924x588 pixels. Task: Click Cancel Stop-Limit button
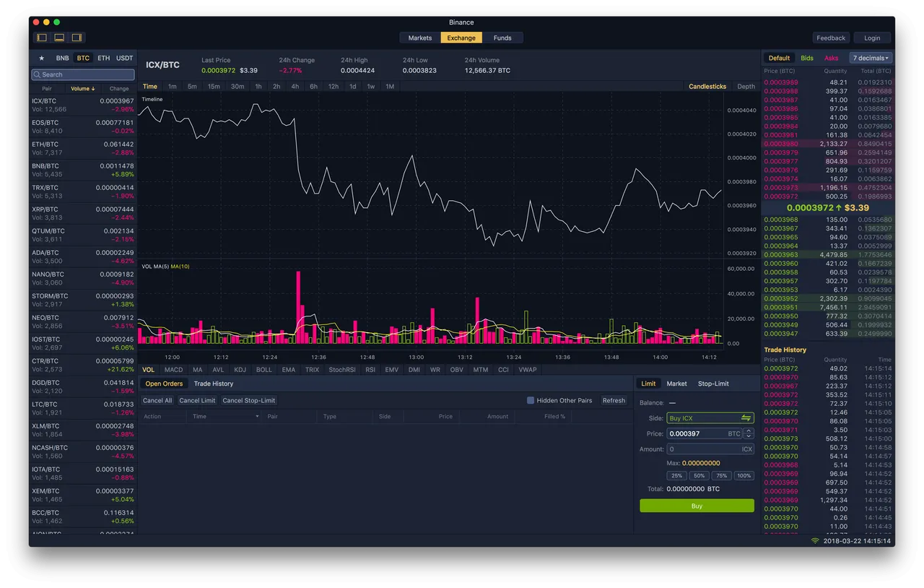[x=248, y=400]
